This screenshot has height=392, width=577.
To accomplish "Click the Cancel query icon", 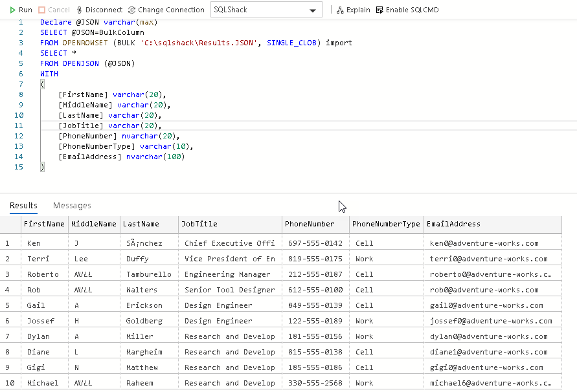I will (43, 10).
